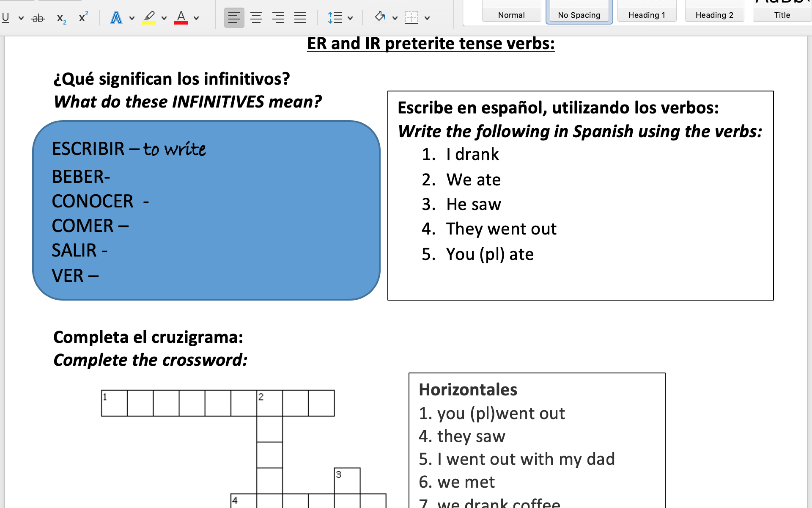Image resolution: width=812 pixels, height=508 pixels.
Task: Open the shading color dropdown arrow
Action: [395, 18]
